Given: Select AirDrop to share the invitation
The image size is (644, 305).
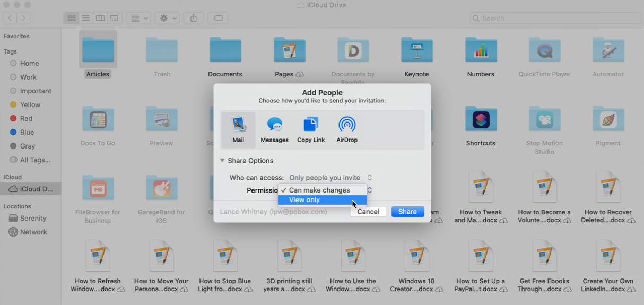Looking at the screenshot, I should 347,130.
